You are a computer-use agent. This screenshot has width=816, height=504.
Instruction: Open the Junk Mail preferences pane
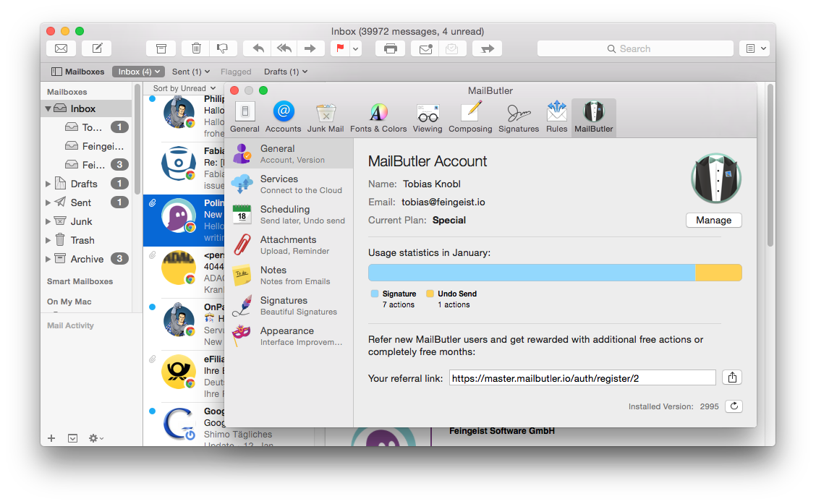pos(326,118)
